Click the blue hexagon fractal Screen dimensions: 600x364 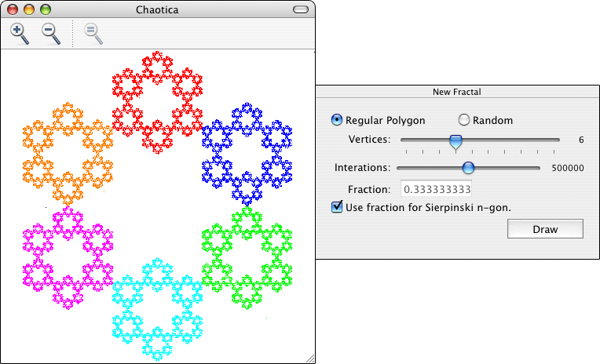(247, 154)
